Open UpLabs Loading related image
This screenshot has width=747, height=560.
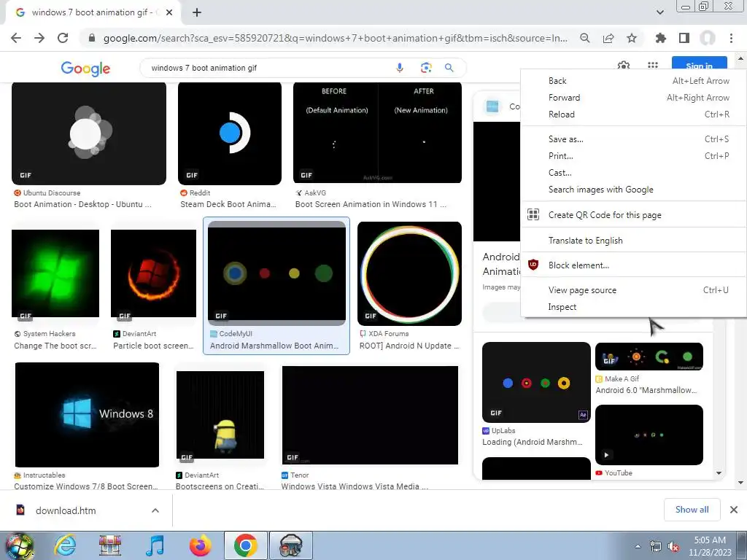(536, 382)
